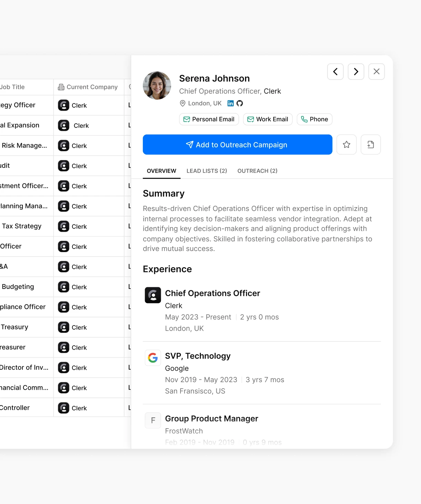Click the Clerk link beside Chief Operations Officer
The image size is (421, 504).
click(272, 91)
